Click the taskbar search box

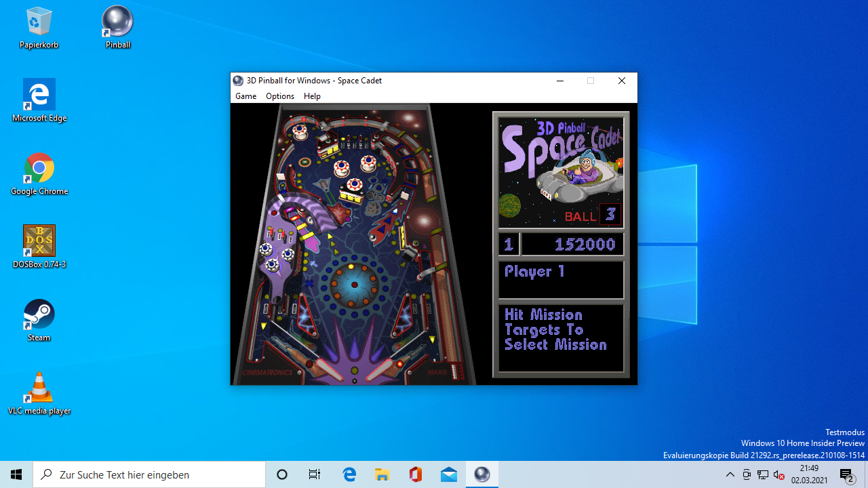[149, 474]
